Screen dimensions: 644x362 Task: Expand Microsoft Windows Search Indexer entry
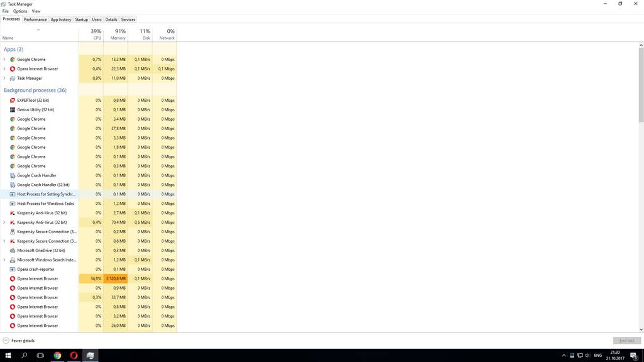4,260
